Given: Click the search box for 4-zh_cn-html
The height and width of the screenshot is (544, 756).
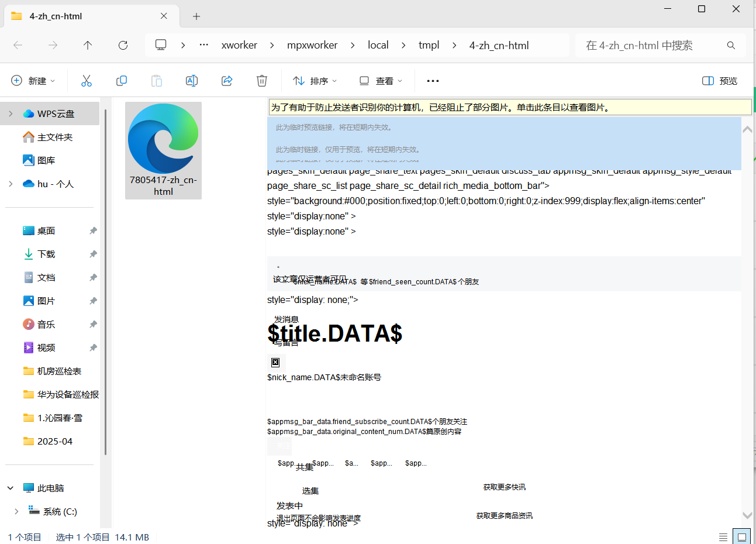Looking at the screenshot, I should point(652,45).
